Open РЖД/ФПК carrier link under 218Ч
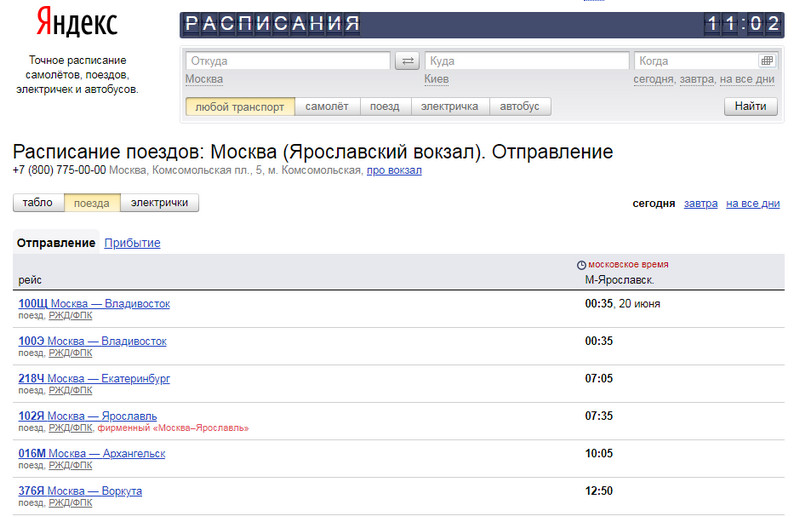This screenshot has width=800, height=517. (70, 390)
